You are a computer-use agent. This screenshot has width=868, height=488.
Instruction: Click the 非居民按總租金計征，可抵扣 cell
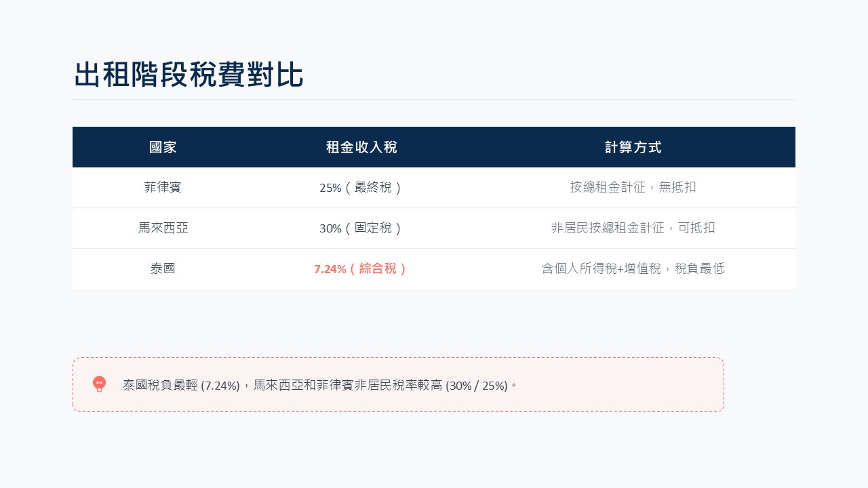[x=633, y=228]
